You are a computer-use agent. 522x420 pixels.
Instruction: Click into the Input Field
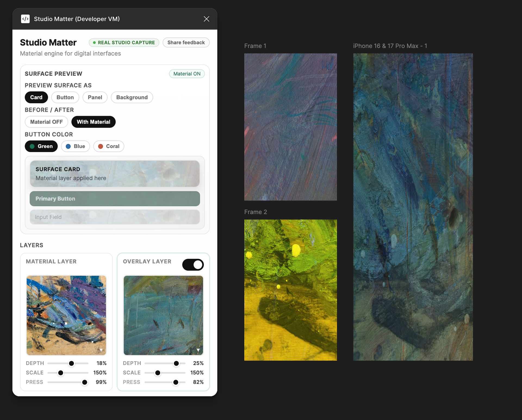click(114, 217)
